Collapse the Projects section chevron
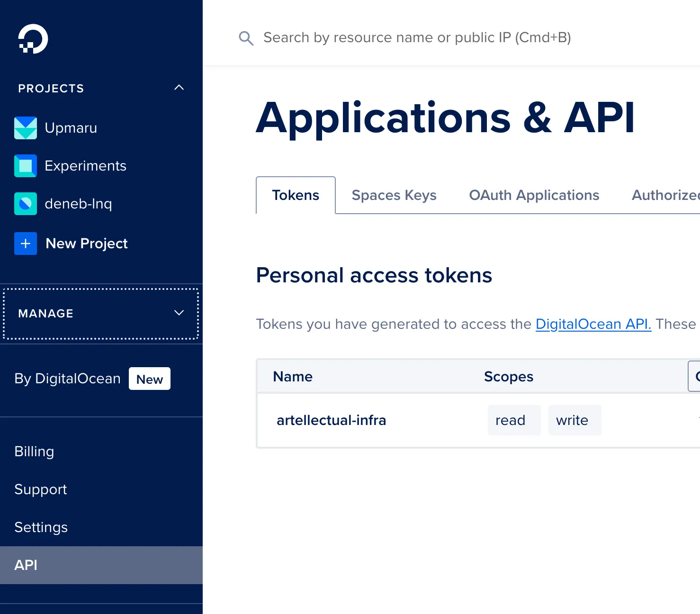Viewport: 700px width, 614px height. (179, 88)
